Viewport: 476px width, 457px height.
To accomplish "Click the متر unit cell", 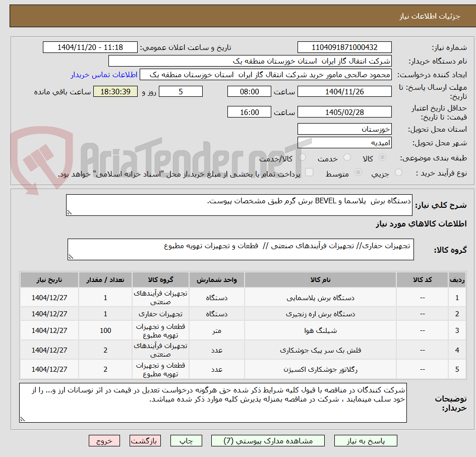I will coord(217,330).
